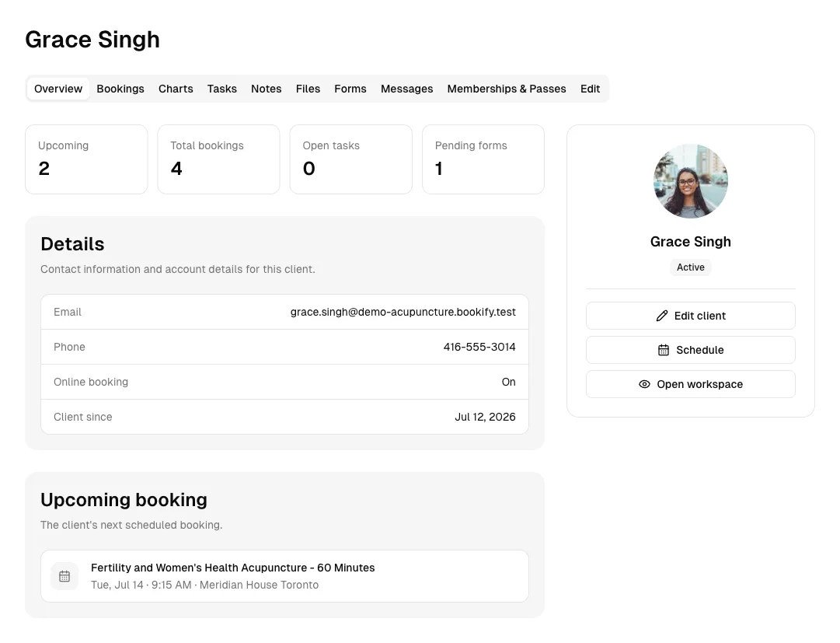This screenshot has width=840, height=643.
Task: Click the eye icon beside Open workspace
Action: coord(644,384)
